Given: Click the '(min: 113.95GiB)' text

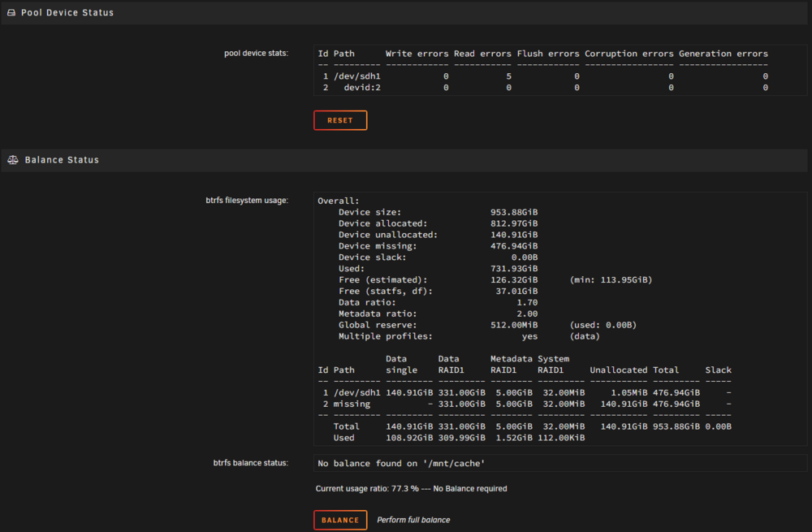Looking at the screenshot, I should pyautogui.click(x=611, y=279).
